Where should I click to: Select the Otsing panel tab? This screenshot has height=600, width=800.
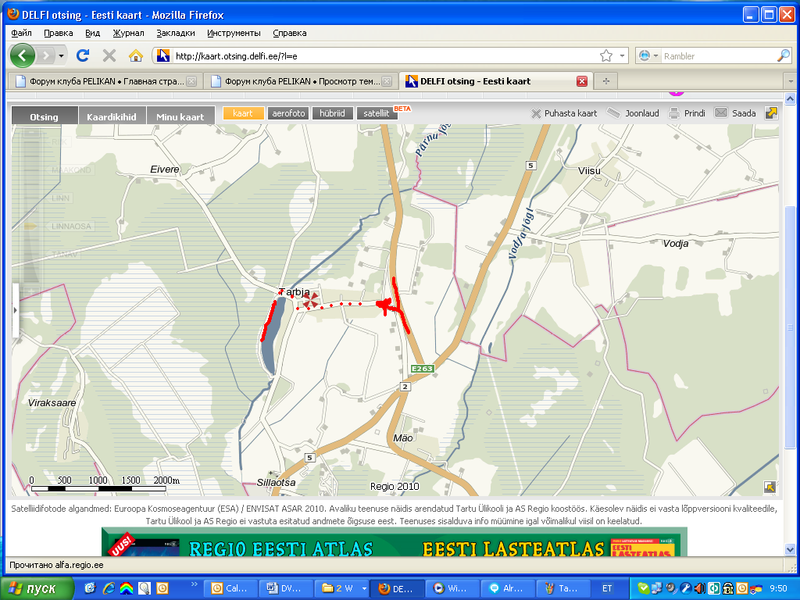click(x=44, y=116)
